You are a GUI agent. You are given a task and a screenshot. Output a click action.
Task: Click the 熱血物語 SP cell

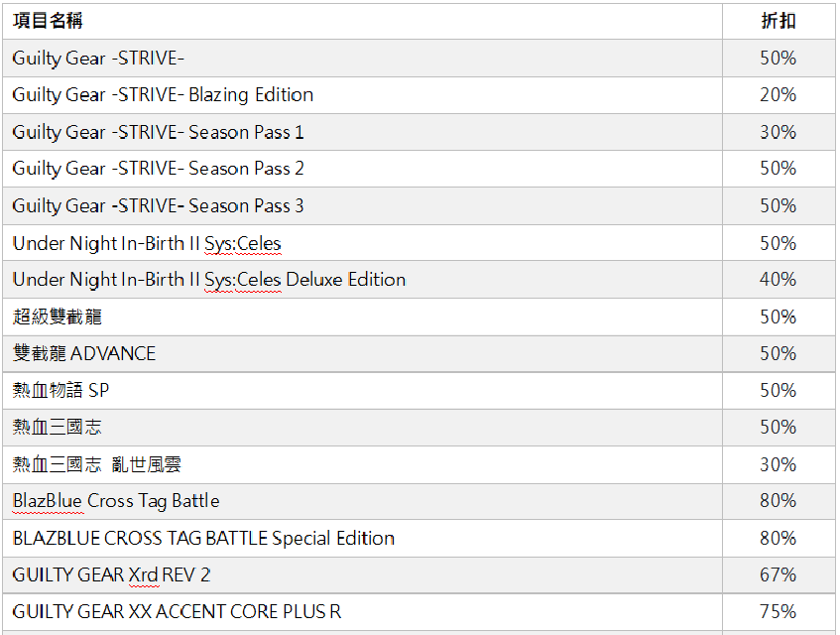[x=60, y=391]
